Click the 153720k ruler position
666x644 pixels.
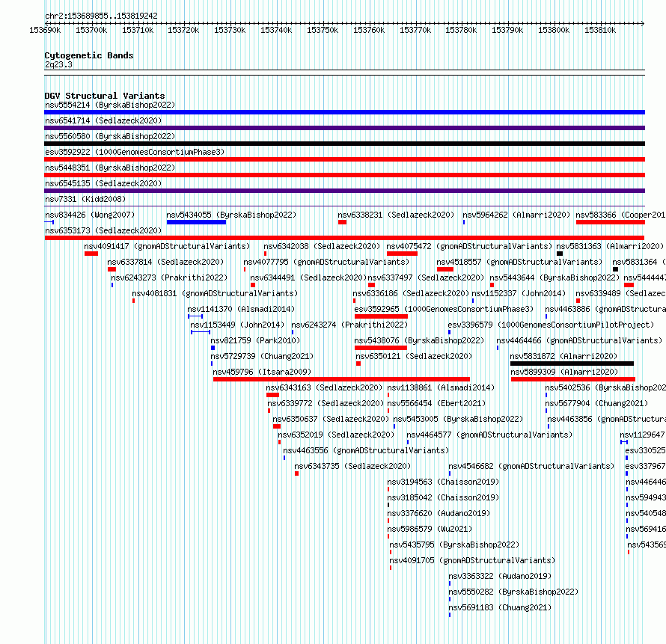click(x=183, y=30)
